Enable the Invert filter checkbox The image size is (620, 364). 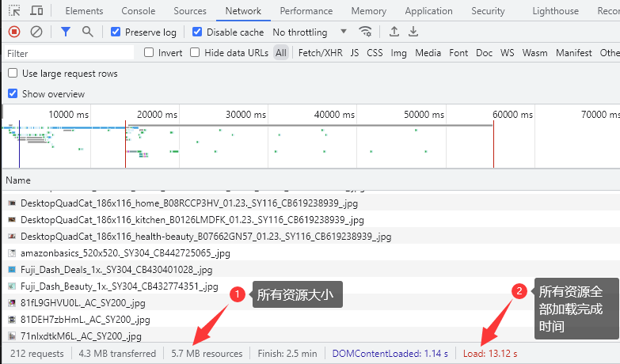coord(149,53)
